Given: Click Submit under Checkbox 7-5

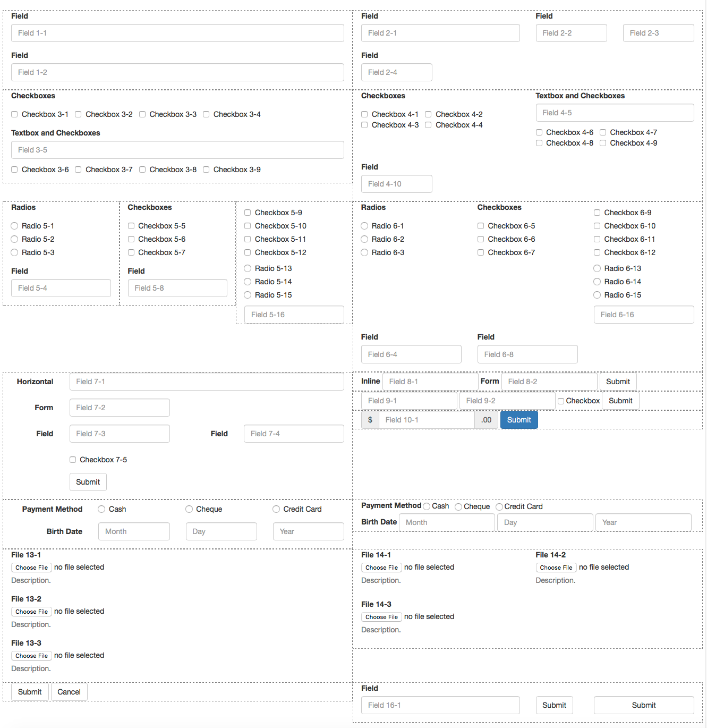Looking at the screenshot, I should pyautogui.click(x=88, y=482).
